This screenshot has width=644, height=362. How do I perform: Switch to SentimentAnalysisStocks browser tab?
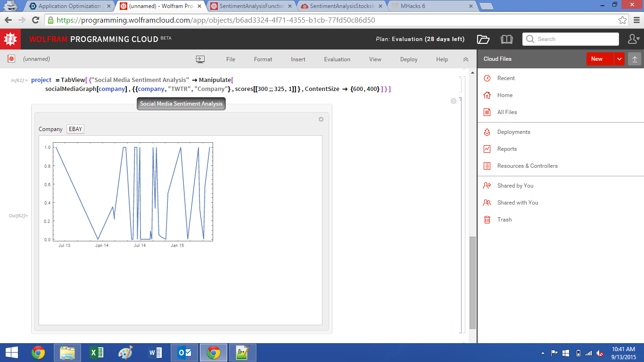(342, 6)
